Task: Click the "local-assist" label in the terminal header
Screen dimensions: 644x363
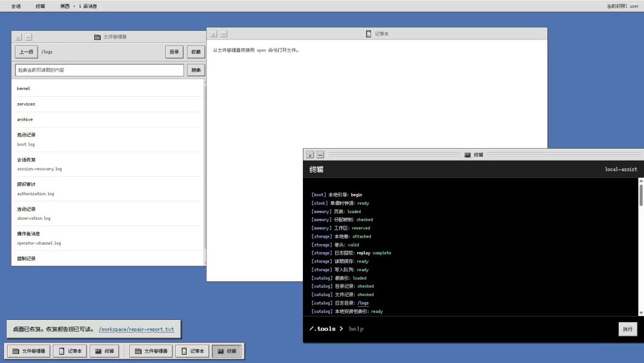Action: [x=621, y=169]
